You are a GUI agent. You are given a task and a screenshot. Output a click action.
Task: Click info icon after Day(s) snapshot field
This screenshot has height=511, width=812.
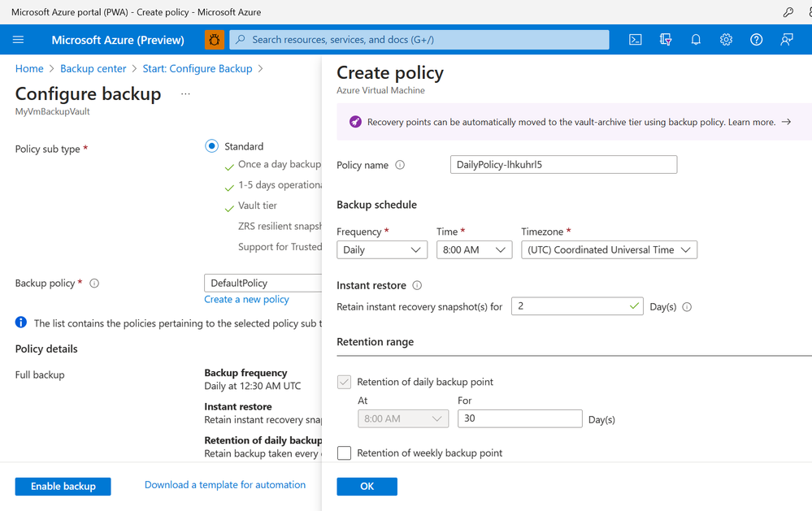coord(687,307)
